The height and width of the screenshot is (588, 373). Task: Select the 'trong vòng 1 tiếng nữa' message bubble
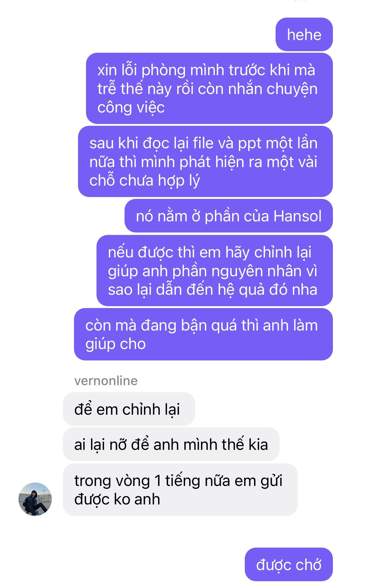click(180, 490)
